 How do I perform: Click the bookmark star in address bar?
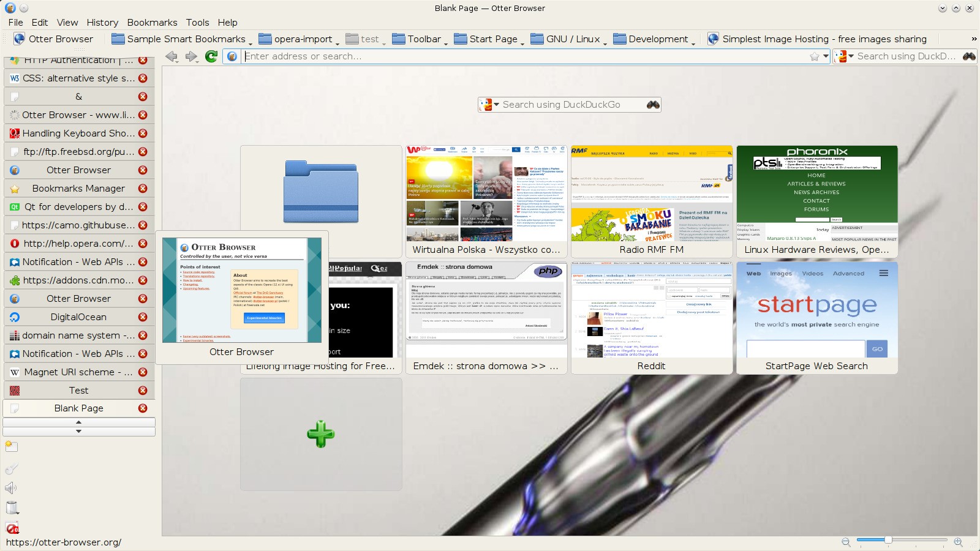pos(814,56)
